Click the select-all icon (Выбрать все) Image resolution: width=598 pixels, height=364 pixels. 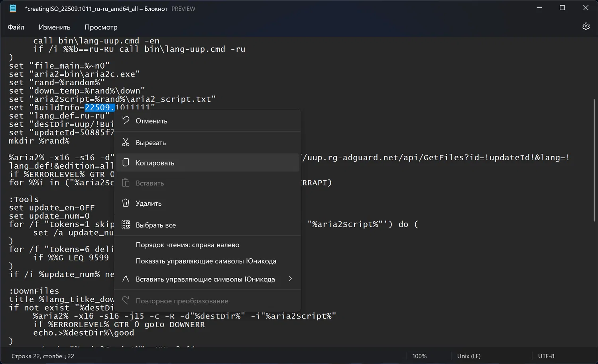(x=126, y=225)
